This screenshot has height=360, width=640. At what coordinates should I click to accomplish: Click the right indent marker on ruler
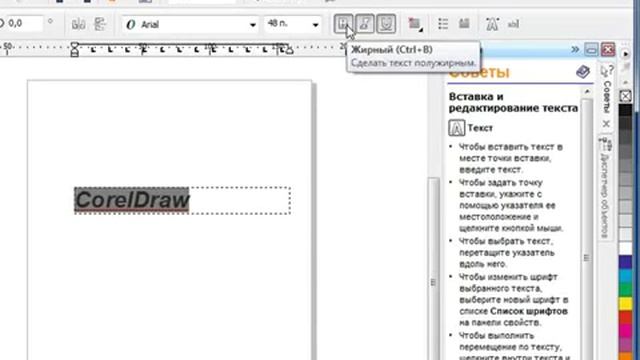[x=289, y=51]
